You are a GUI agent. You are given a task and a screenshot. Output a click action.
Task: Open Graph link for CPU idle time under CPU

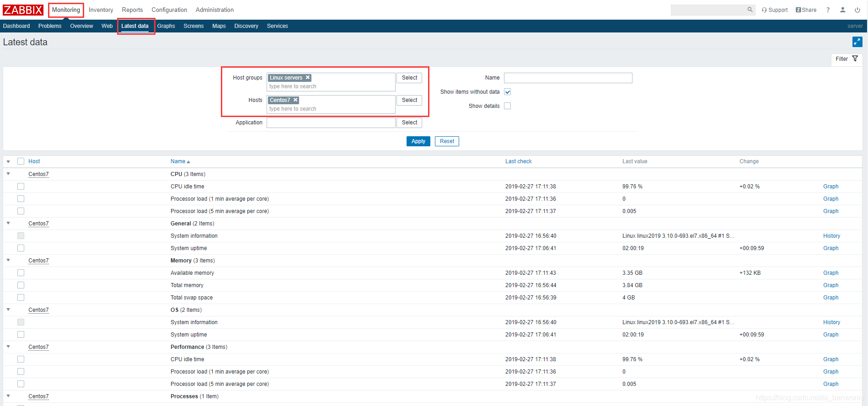click(831, 187)
